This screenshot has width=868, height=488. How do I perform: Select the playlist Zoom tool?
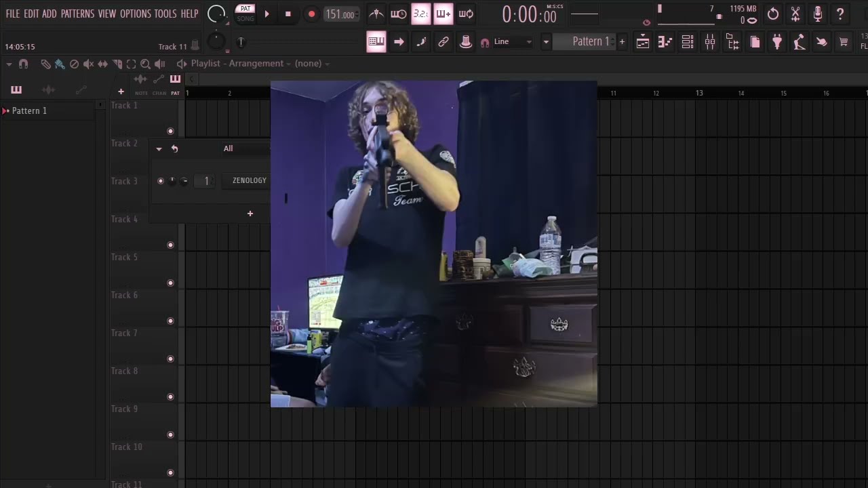[145, 64]
